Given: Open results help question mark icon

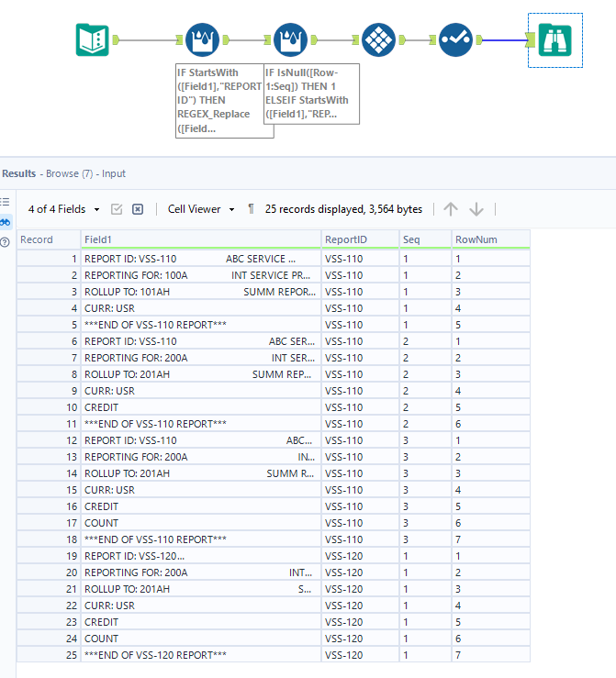Looking at the screenshot, I should [5, 242].
